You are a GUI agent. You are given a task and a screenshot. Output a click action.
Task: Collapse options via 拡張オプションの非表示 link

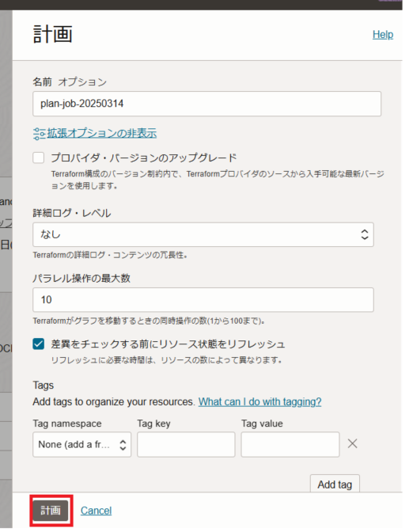[102, 133]
